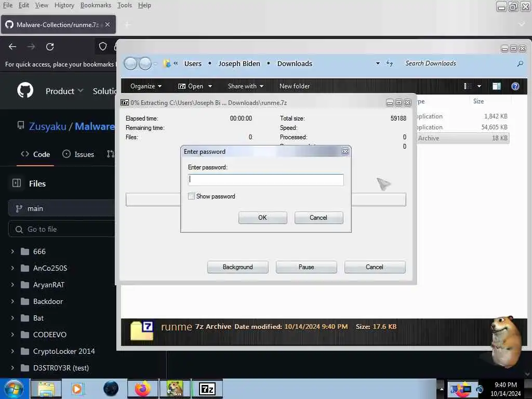
Task: Click the pull requests icon on GitHub
Action: click(111, 154)
